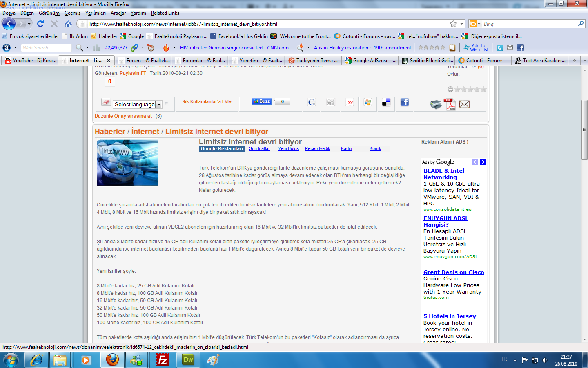Go to next Google ads page arrow
This screenshot has height=368, width=588.
(x=483, y=162)
